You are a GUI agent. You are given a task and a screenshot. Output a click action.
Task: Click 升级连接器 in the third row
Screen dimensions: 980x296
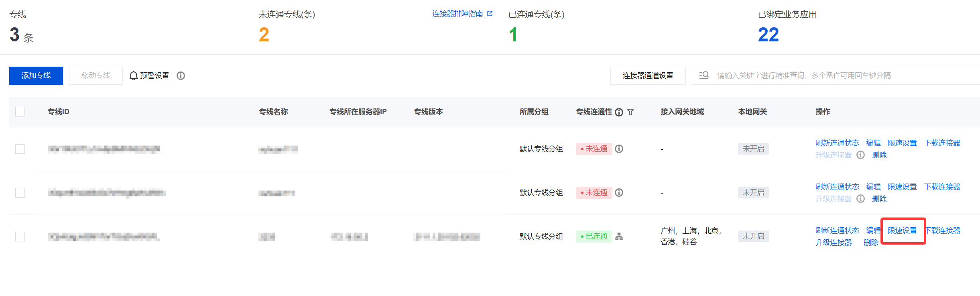click(x=834, y=243)
